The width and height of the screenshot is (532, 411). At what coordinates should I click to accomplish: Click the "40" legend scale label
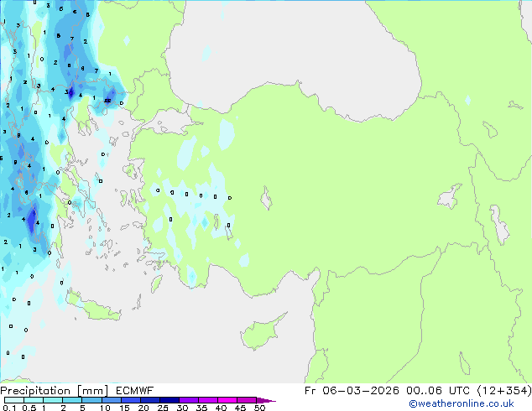222,408
